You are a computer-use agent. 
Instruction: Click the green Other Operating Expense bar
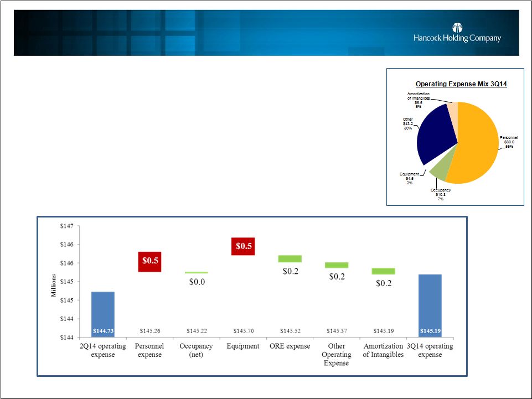(337, 265)
